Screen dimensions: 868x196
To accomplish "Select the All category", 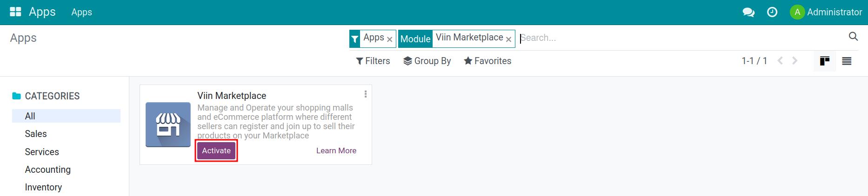I will (66, 116).
